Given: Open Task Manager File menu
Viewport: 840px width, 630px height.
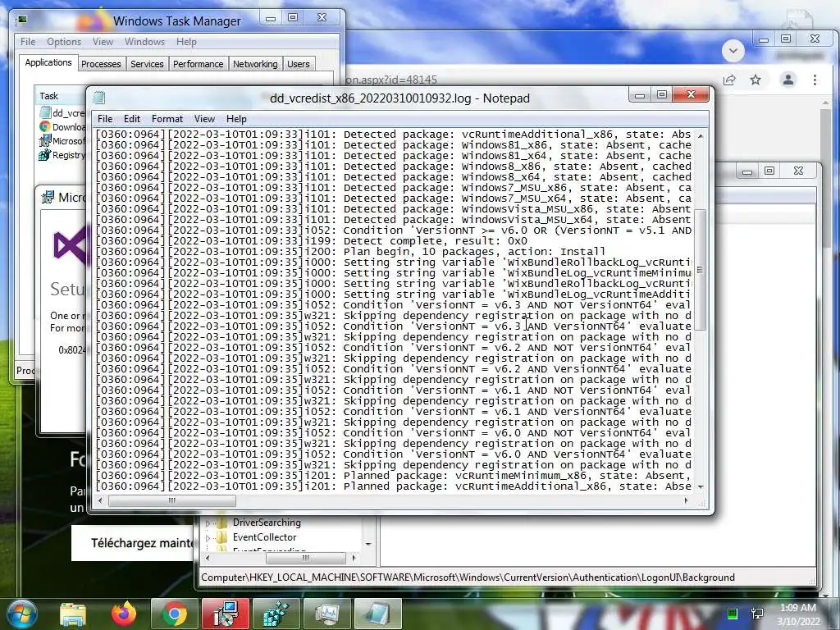Looking at the screenshot, I should (x=28, y=42).
